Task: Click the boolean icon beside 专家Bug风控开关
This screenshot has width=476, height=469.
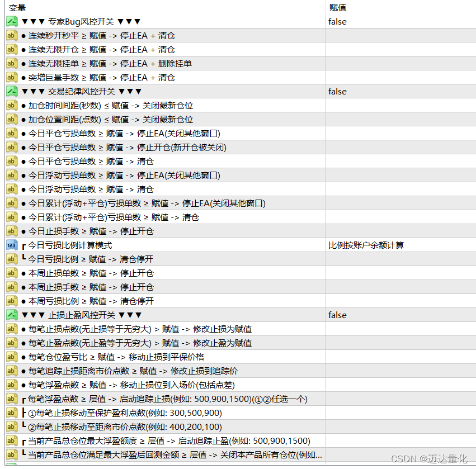Action: [x=12, y=22]
